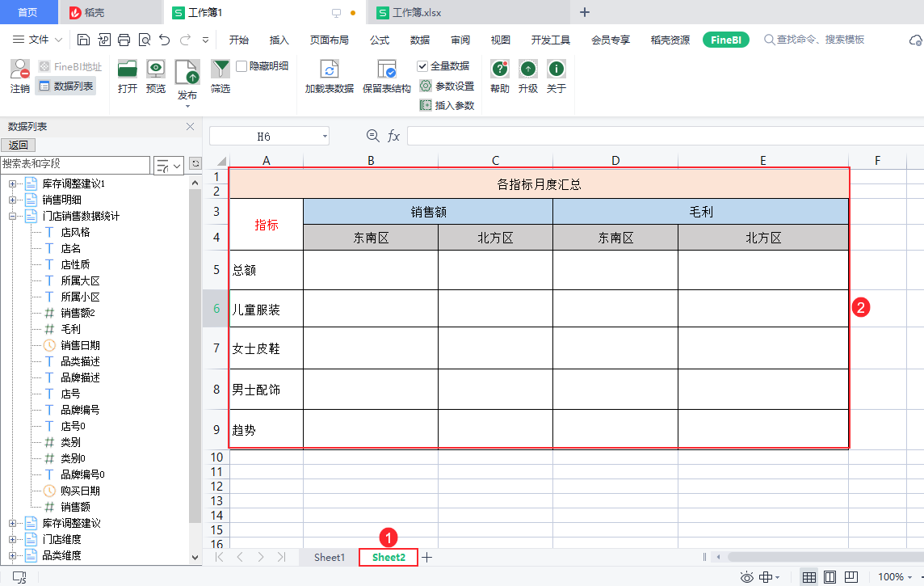Screen dimensions: 924x586
Task: Select the 销售日期 field
Action: coord(80,345)
